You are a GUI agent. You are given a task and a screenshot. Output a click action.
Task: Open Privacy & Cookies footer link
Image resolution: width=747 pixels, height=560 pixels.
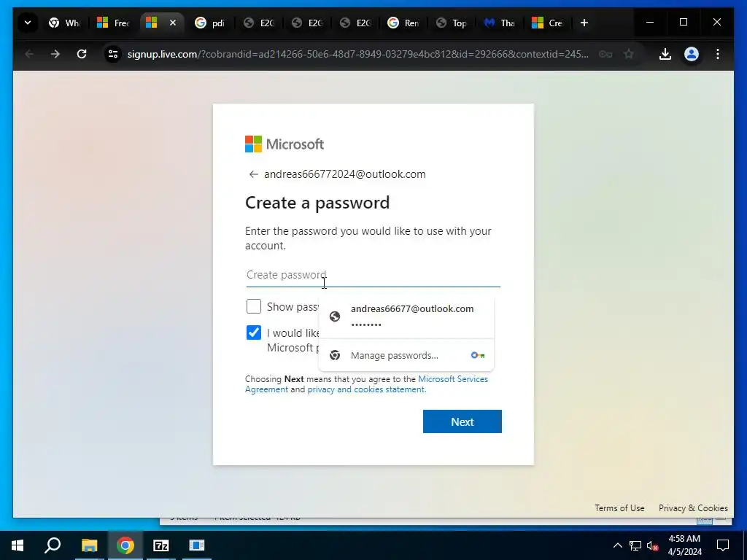693,508
